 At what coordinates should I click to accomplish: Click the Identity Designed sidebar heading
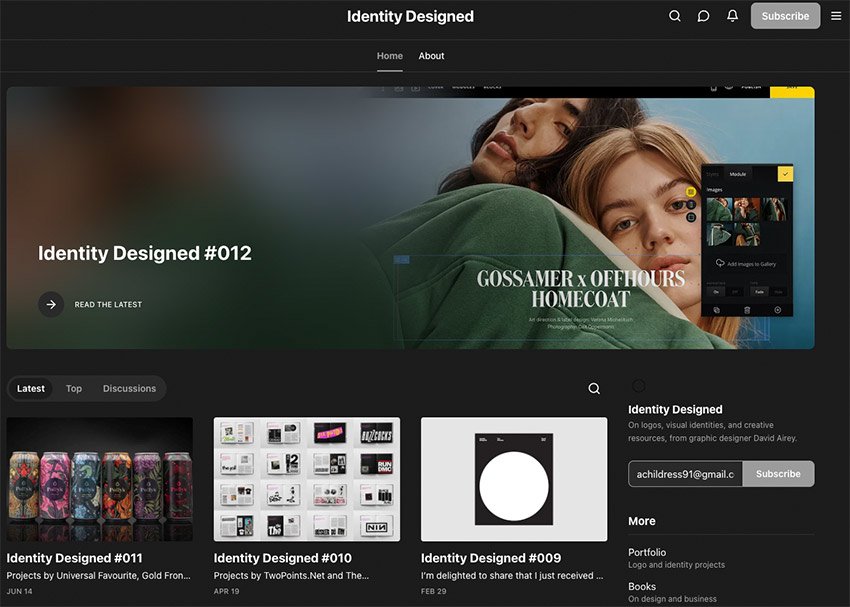(x=675, y=409)
